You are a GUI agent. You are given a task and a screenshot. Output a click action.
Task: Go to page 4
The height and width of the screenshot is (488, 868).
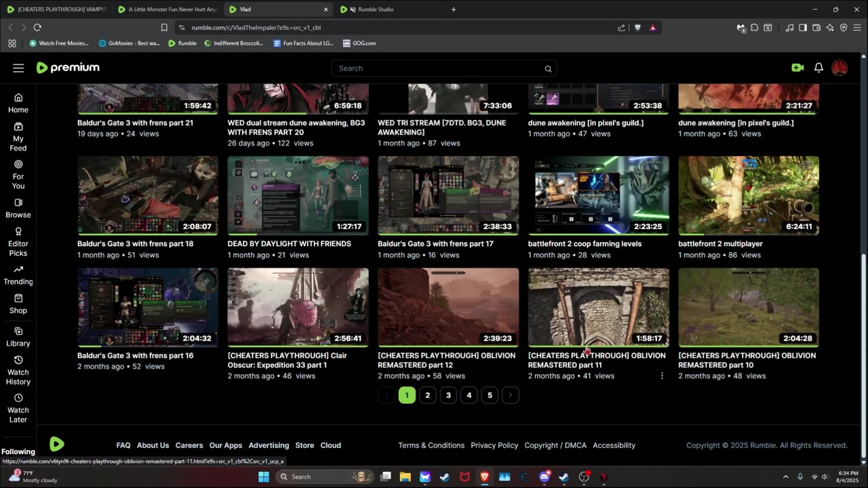(x=469, y=395)
